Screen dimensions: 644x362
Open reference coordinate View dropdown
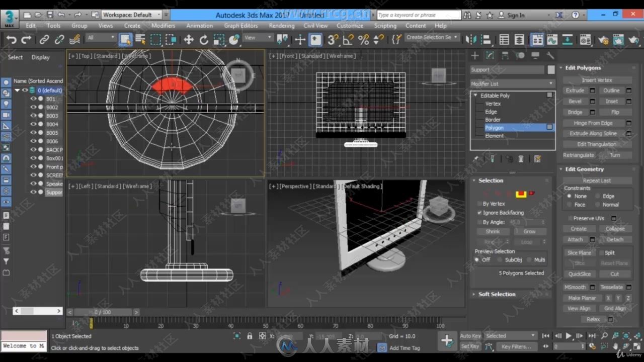click(258, 38)
